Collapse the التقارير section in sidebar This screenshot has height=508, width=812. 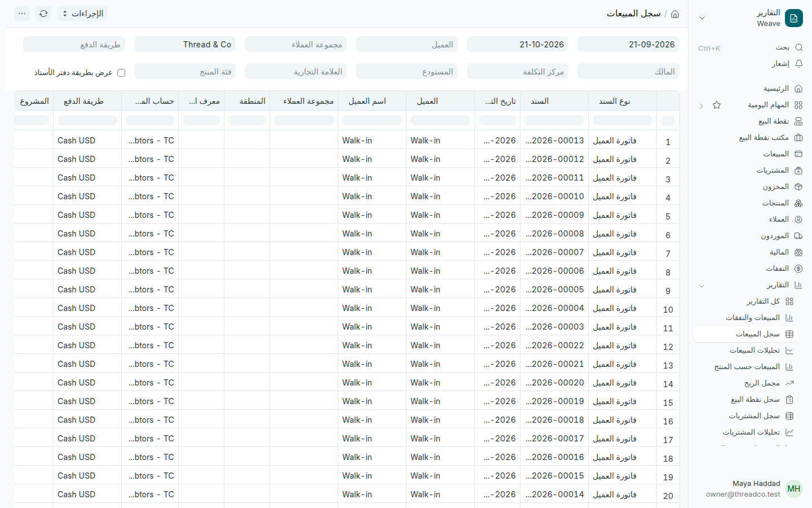pos(701,286)
